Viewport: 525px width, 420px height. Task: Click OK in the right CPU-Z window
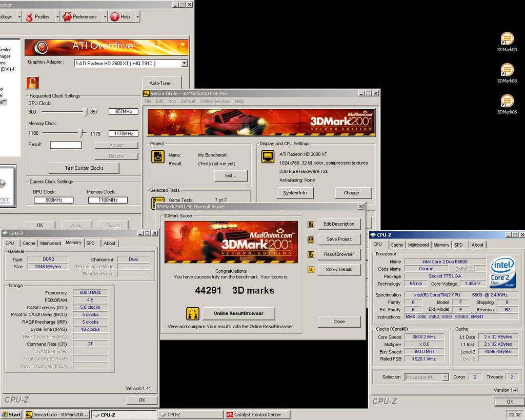(x=510, y=402)
